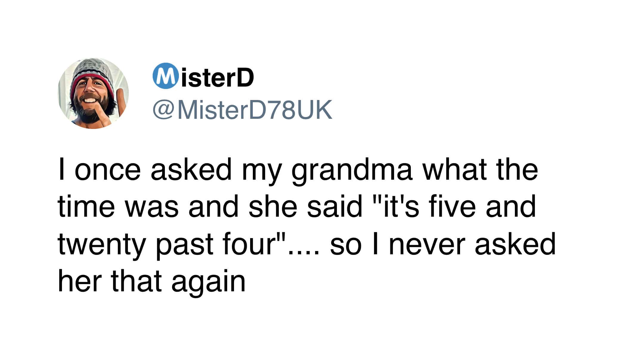Click the MisterD profile avatar picture
Screen dimensions: 644x357
93,93
